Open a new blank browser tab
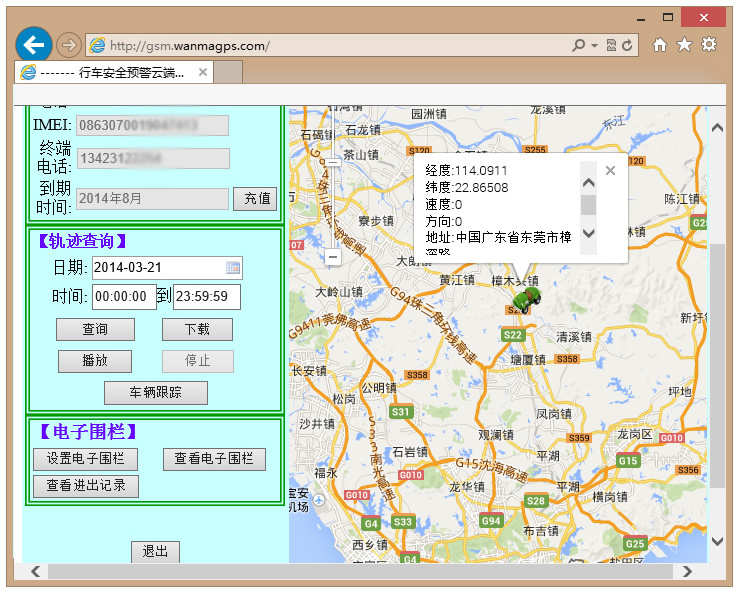Screen dimensions: 740x604 point(228,73)
